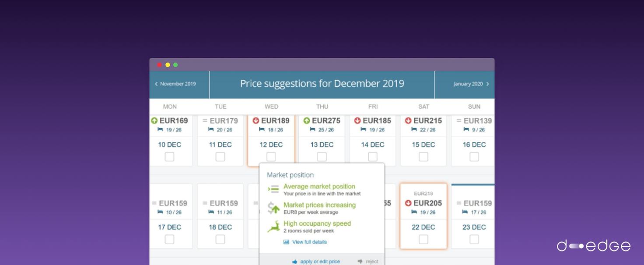Click the red down arrow beside EUR189
Viewport: 644px width, 265px height.
point(256,120)
